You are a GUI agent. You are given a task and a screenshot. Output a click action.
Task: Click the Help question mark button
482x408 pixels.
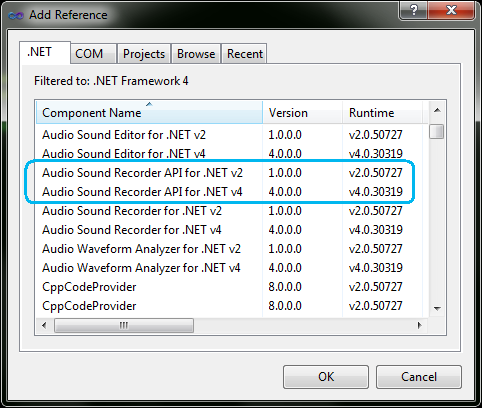click(x=413, y=10)
